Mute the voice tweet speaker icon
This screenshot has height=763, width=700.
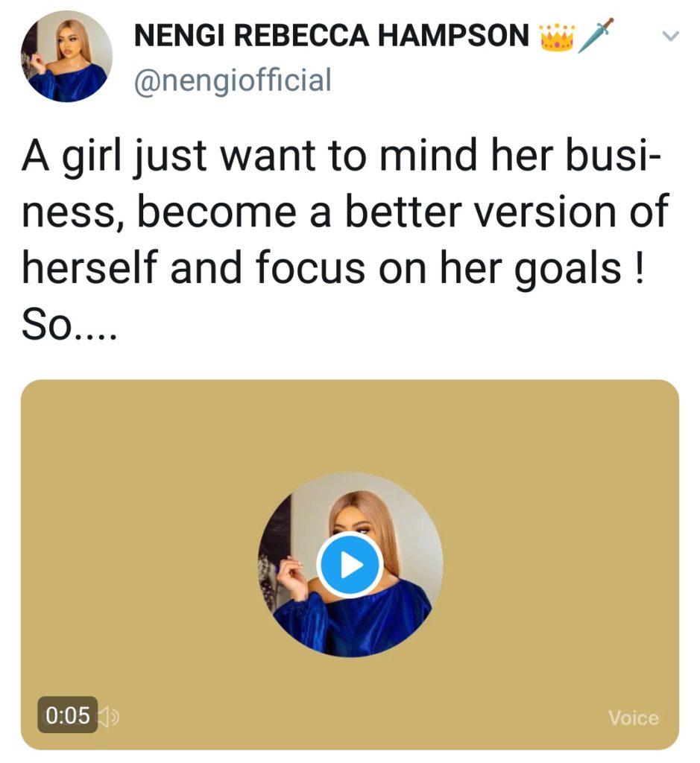tap(110, 717)
